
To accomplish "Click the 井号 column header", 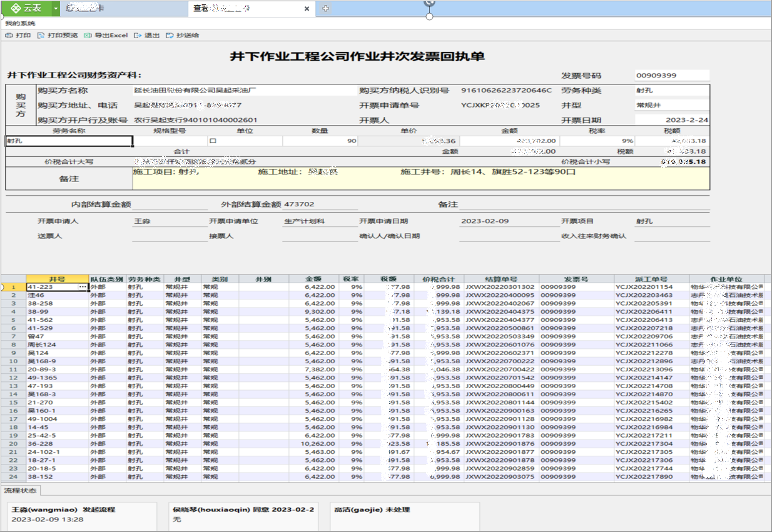I will click(57, 279).
